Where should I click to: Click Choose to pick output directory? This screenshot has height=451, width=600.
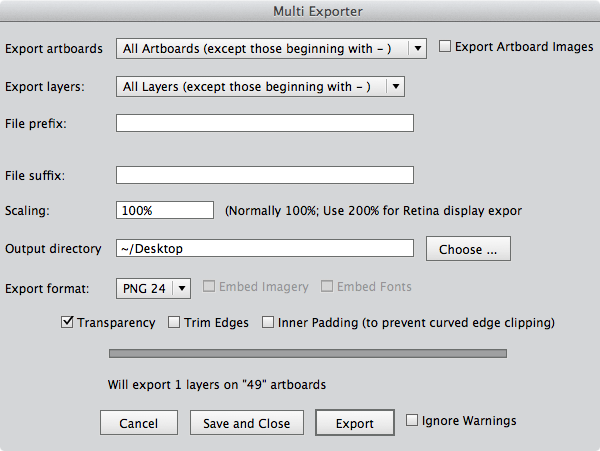[468, 249]
